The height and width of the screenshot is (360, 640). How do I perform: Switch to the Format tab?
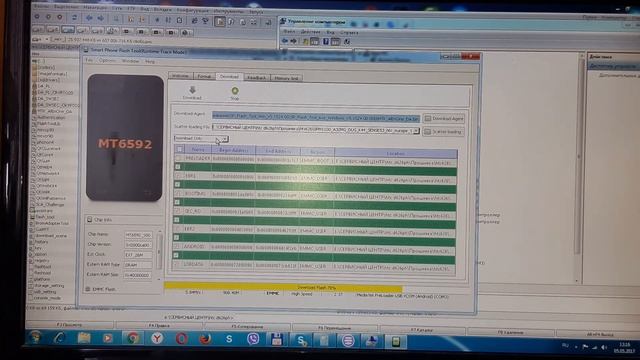pyautogui.click(x=204, y=76)
